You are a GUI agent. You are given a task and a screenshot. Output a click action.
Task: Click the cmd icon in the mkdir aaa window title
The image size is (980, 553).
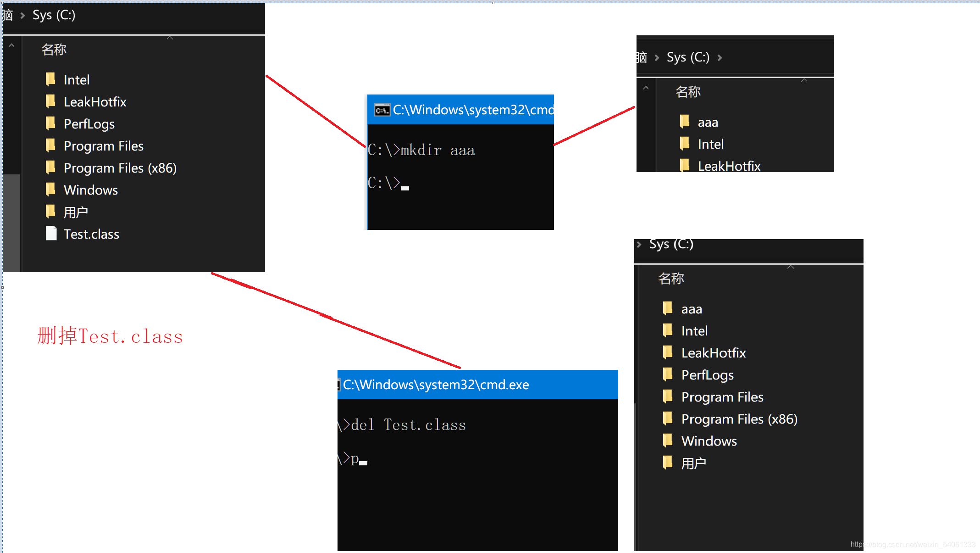click(382, 110)
